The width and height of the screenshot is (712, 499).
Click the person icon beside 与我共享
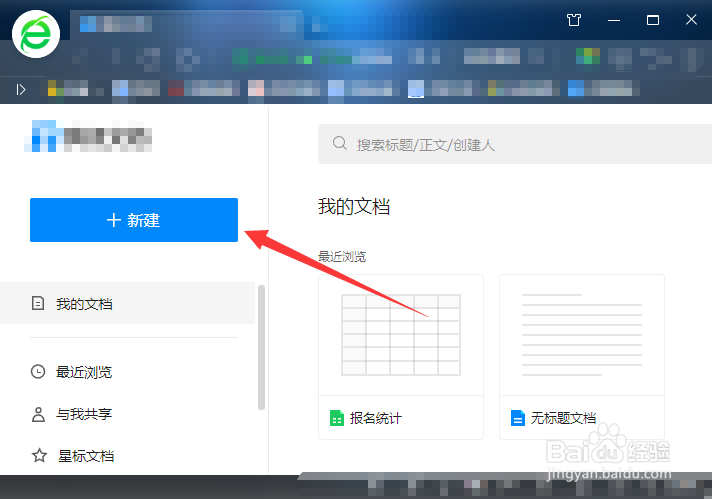[38, 414]
